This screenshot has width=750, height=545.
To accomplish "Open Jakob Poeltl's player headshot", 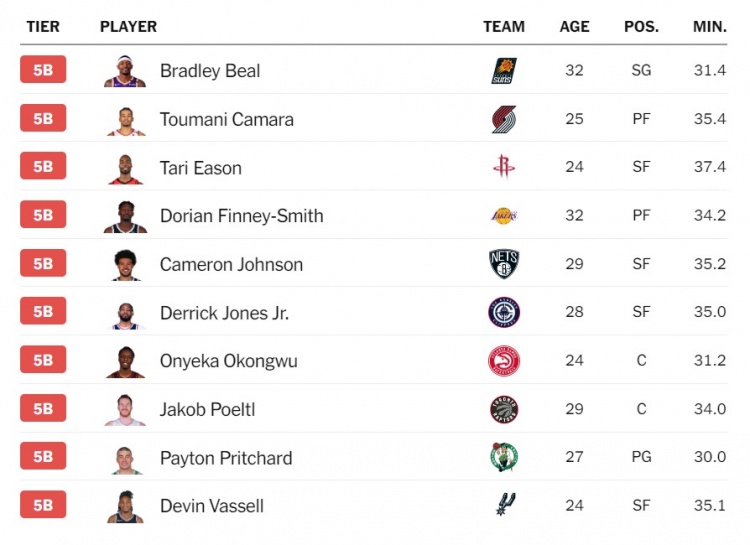I will point(125,409).
